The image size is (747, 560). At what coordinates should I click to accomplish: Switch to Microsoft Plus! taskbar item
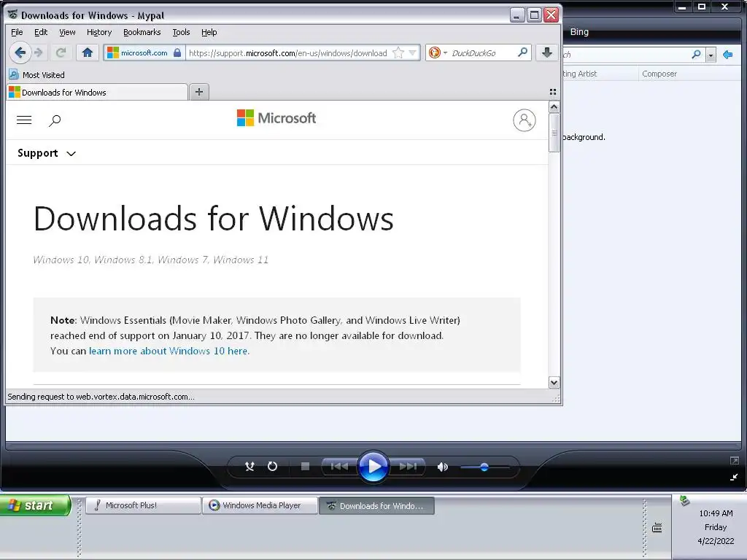[143, 506]
